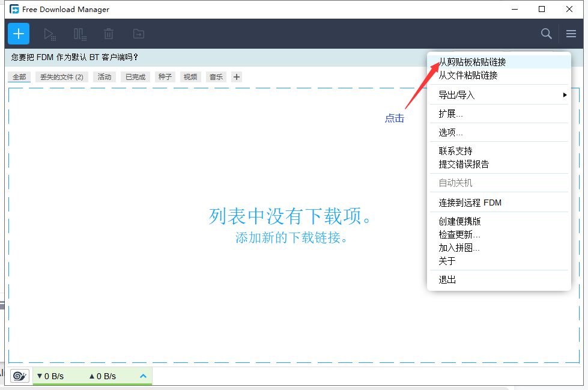
Task: Click the move to folder icon
Action: tap(138, 34)
